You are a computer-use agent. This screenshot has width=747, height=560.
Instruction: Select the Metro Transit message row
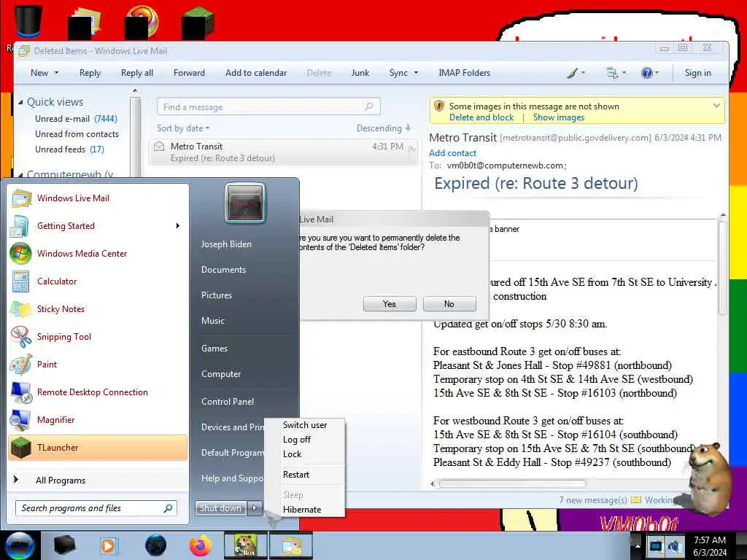coord(283,152)
